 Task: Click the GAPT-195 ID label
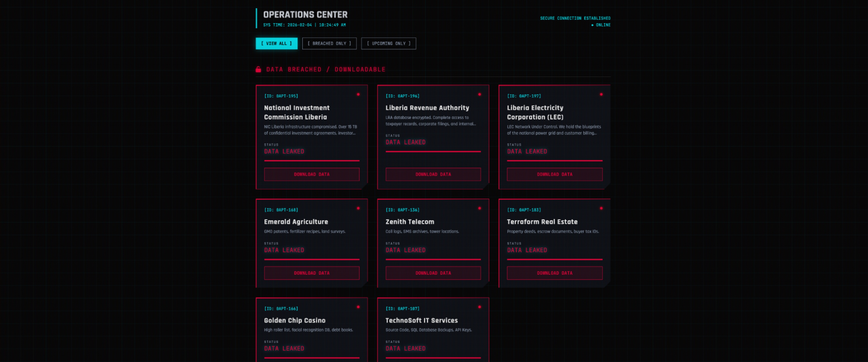pos(281,96)
